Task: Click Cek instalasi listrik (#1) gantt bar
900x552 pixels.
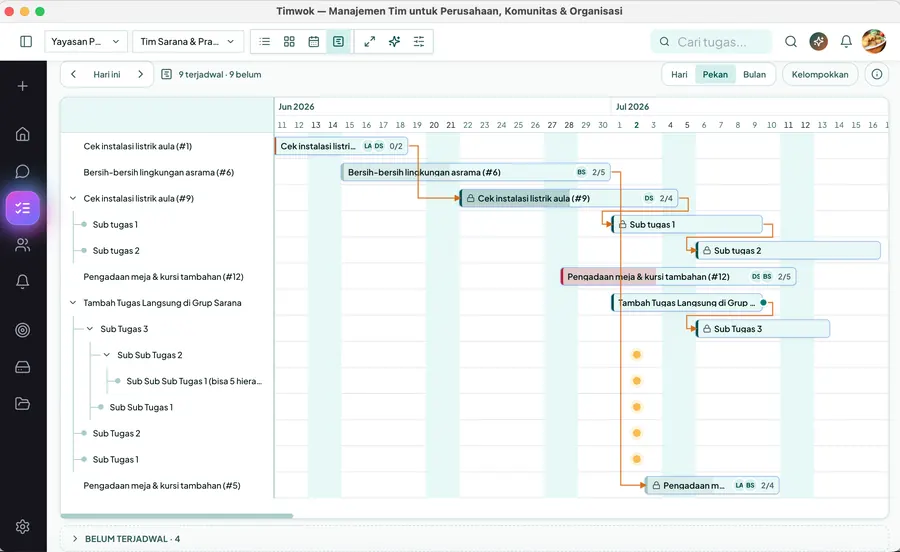Action: click(342, 146)
